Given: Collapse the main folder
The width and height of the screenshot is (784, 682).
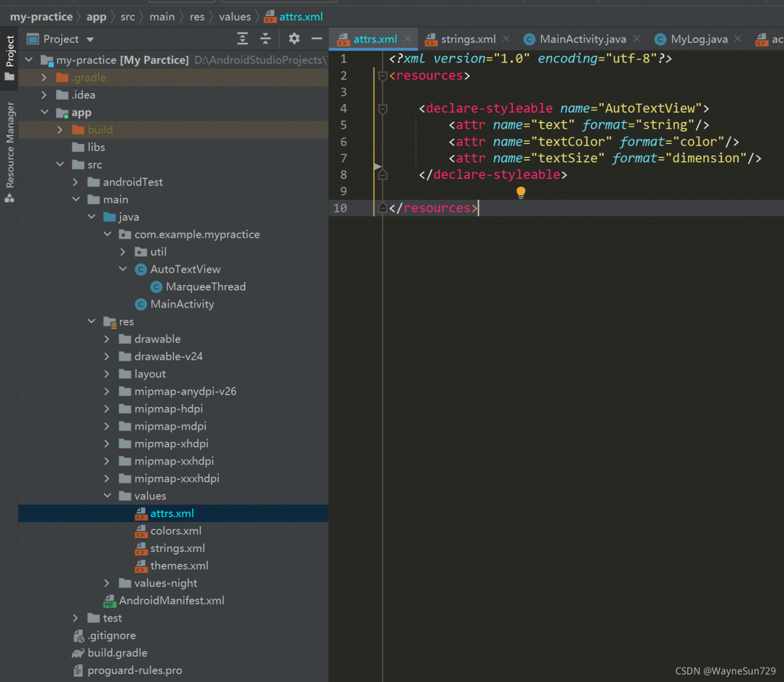Looking at the screenshot, I should pos(76,199).
